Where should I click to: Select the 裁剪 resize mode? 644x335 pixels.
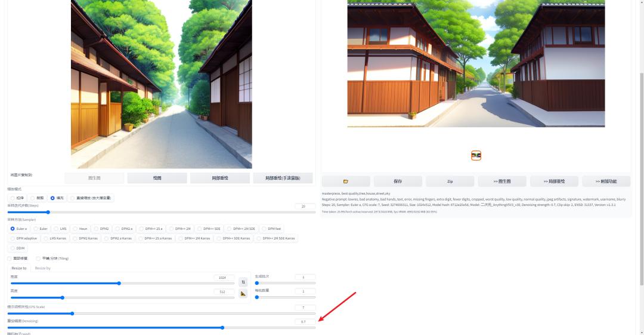[37, 198]
